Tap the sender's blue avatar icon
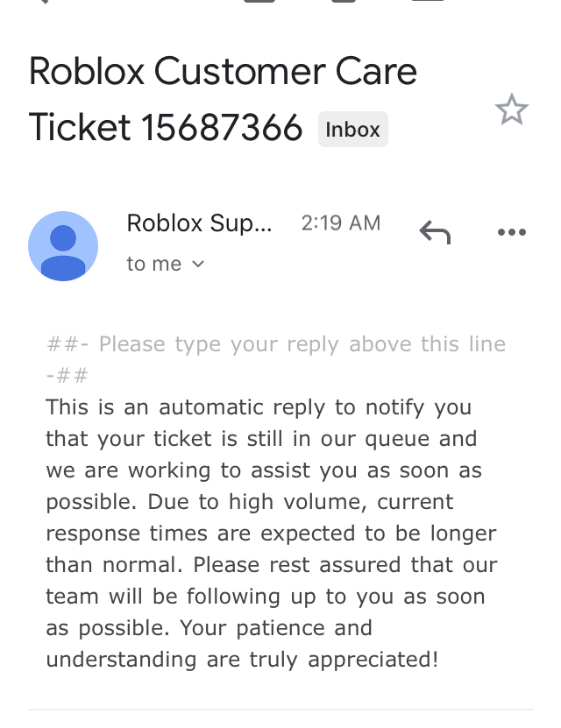 pyautogui.click(x=63, y=246)
